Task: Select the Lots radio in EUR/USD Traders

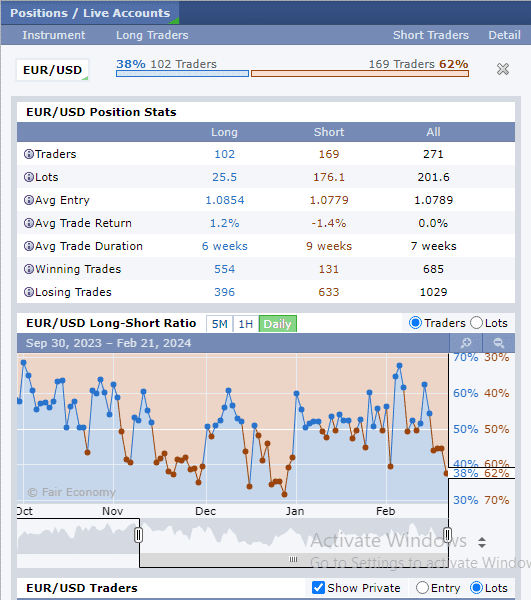Action: [x=476, y=588]
